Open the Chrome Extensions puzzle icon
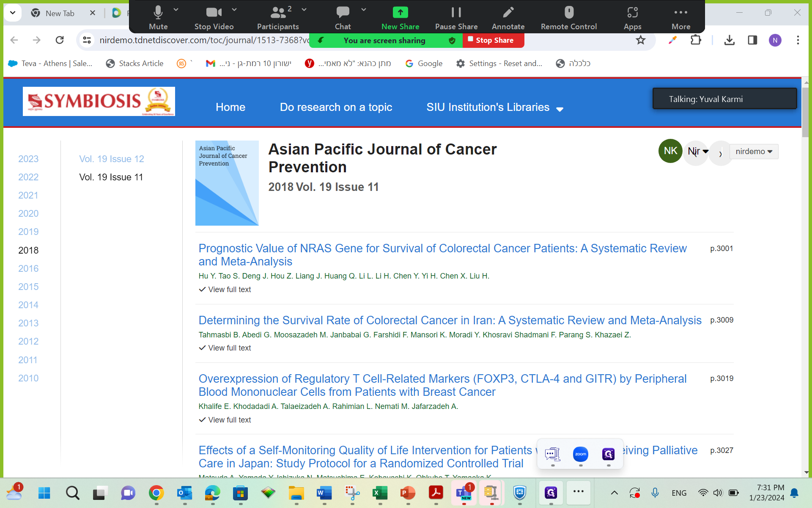The height and width of the screenshot is (508, 812). click(696, 40)
